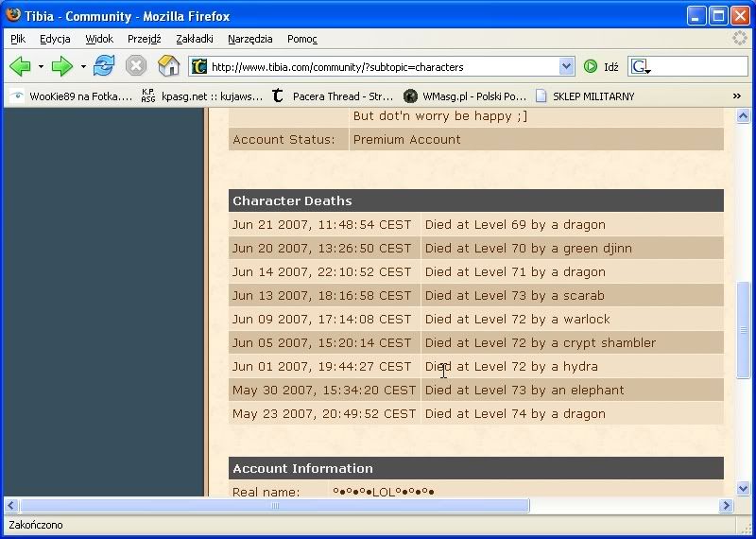The width and height of the screenshot is (756, 539).
Task: Click 'Died at Level 72 by a hydra'
Action: click(511, 367)
